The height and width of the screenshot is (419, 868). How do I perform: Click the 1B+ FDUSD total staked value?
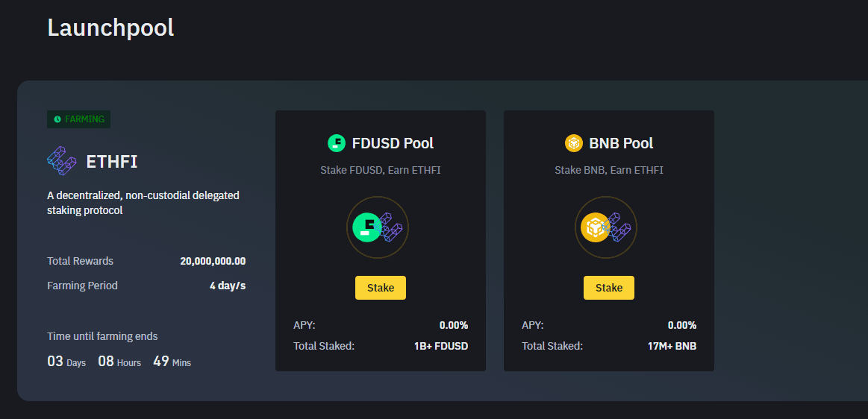441,346
